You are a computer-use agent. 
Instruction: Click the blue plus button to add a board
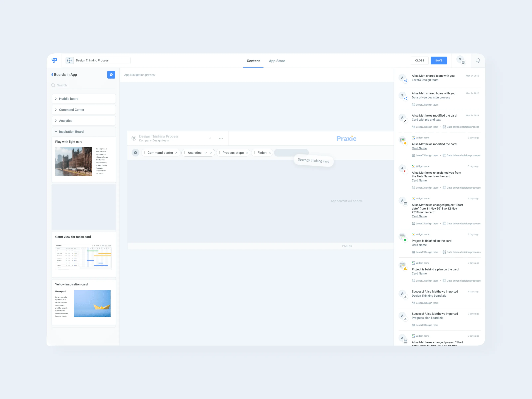[111, 74]
